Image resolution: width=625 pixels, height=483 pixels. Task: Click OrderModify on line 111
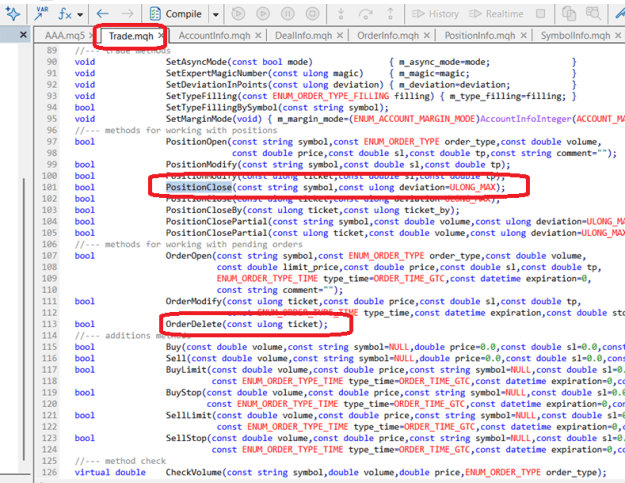tap(193, 301)
